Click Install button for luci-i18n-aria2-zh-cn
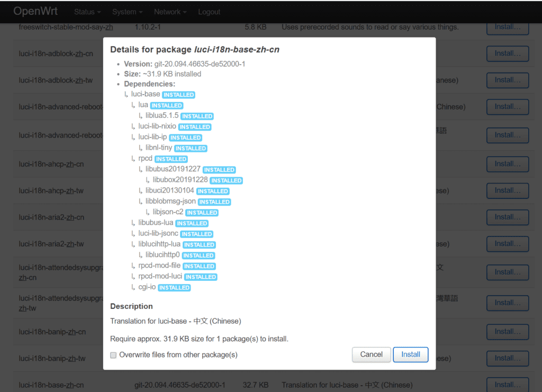 point(507,217)
